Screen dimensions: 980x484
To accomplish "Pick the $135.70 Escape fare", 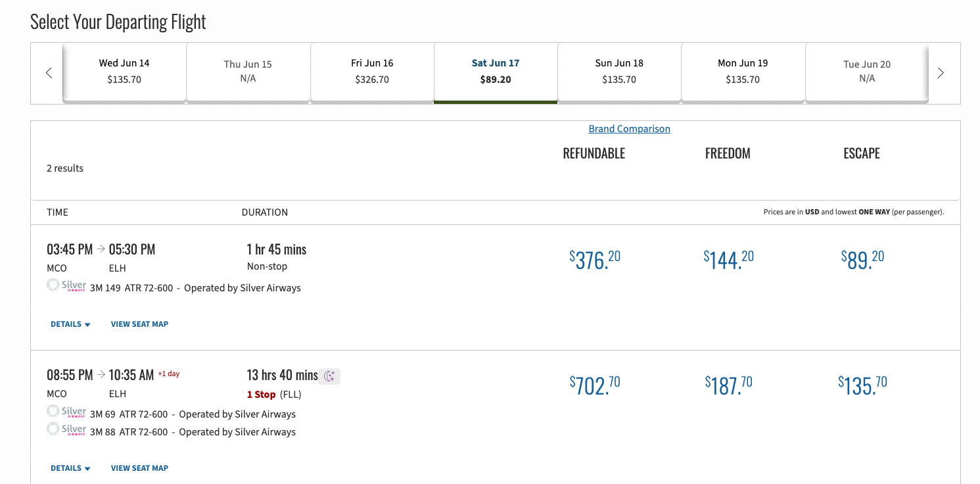I will [862, 385].
